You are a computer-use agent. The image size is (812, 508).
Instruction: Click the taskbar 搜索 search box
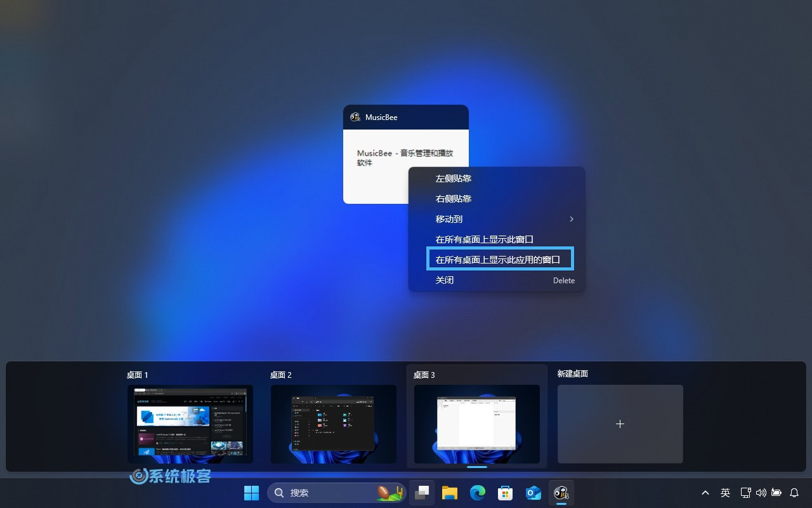(337, 493)
